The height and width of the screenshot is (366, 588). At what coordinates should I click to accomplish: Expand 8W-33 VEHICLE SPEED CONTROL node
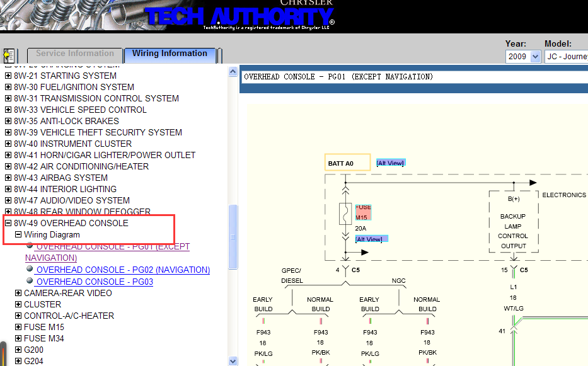click(8, 110)
